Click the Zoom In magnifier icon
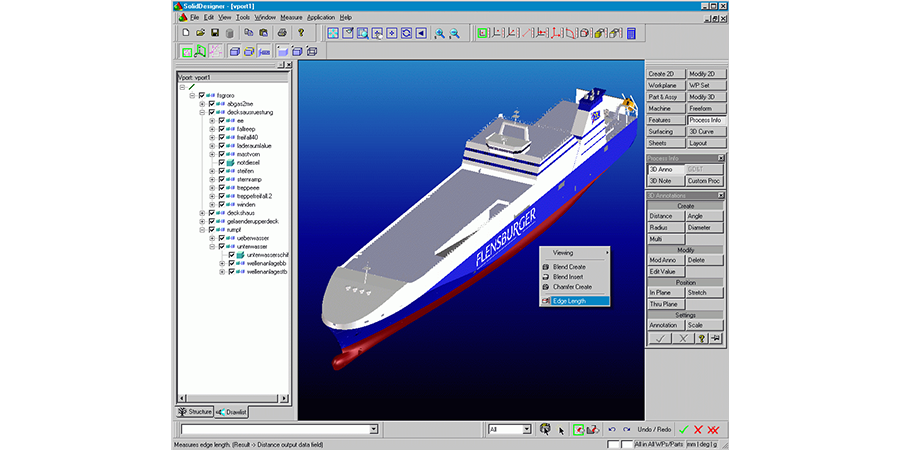 click(x=440, y=33)
